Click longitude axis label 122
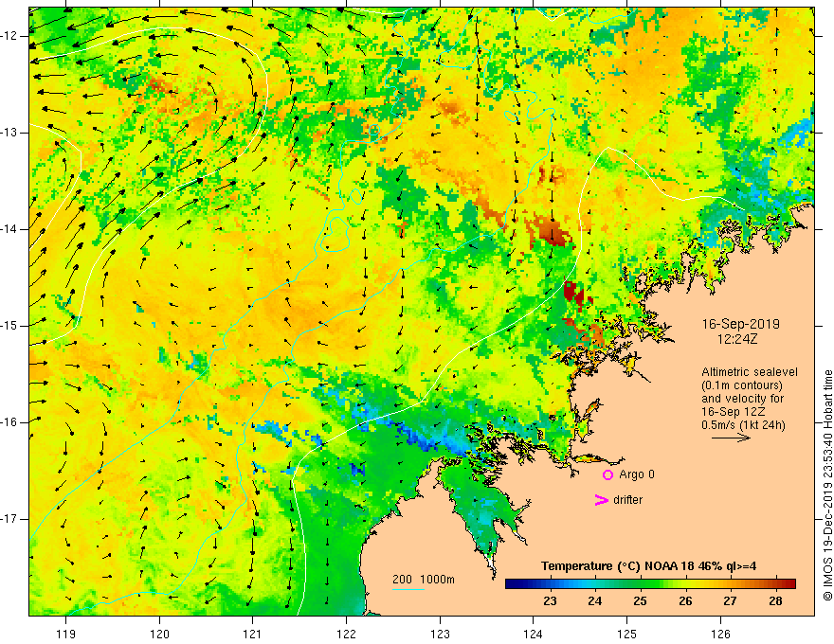 coord(346,634)
